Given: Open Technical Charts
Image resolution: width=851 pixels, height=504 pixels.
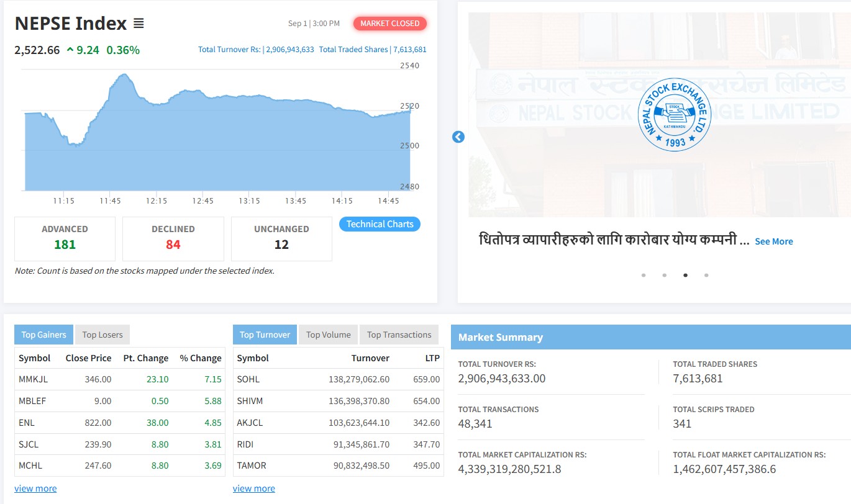Looking at the screenshot, I should point(380,224).
